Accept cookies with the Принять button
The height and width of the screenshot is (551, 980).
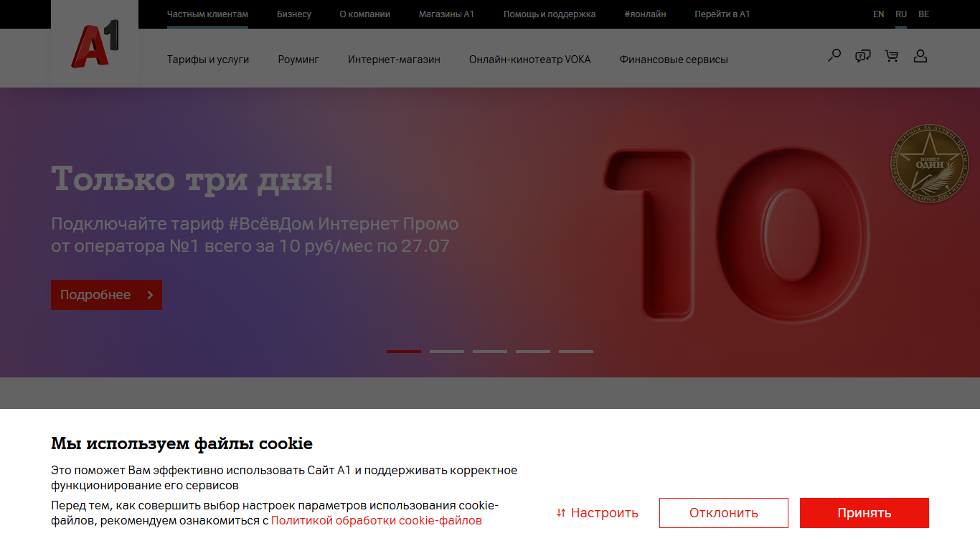[x=864, y=513]
